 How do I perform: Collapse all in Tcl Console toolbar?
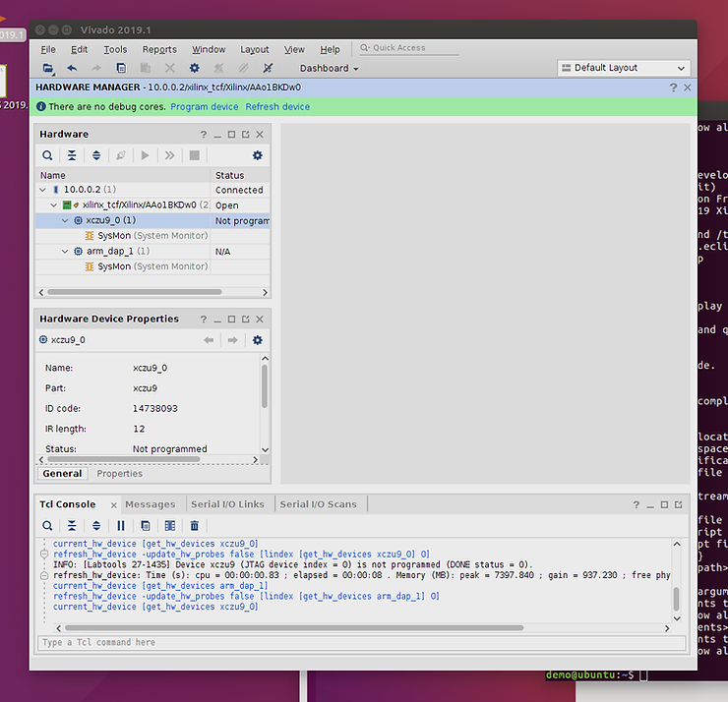point(72,526)
